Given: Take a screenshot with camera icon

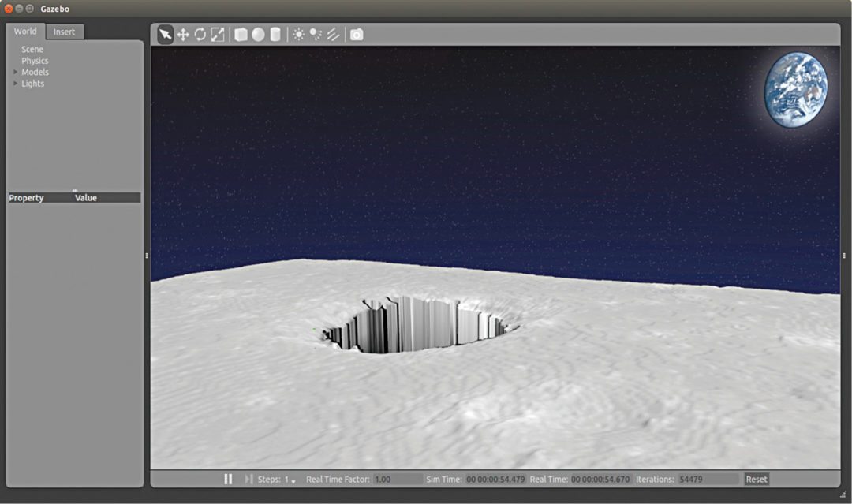Looking at the screenshot, I should [357, 35].
